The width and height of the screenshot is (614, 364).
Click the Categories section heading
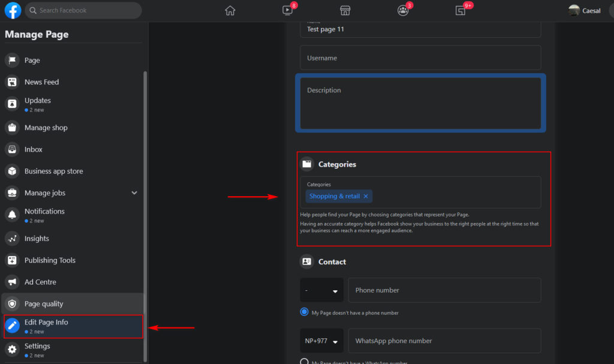pyautogui.click(x=337, y=164)
